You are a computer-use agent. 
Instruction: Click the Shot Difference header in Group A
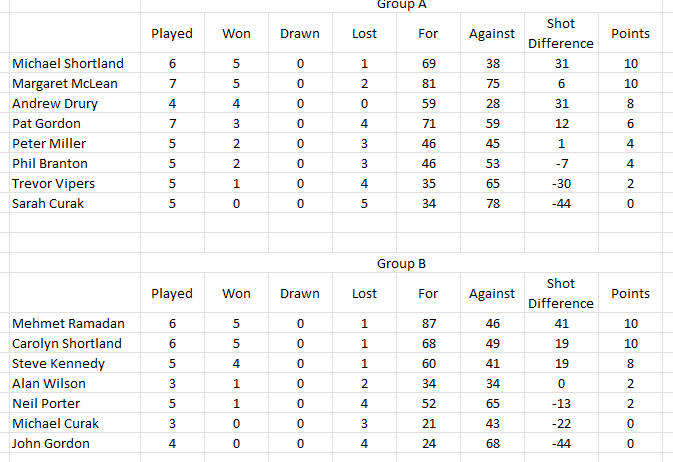click(x=561, y=33)
